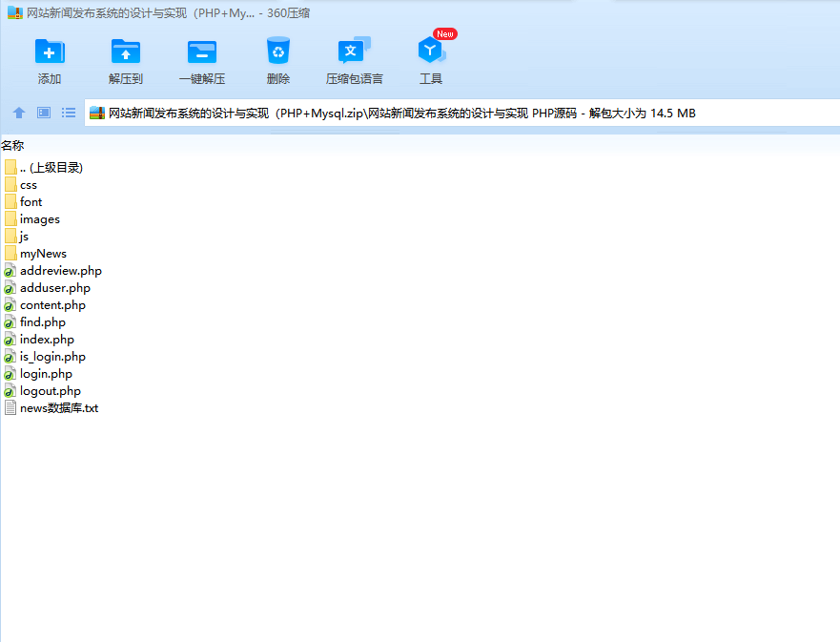Click the login.php file icon

click(x=10, y=373)
